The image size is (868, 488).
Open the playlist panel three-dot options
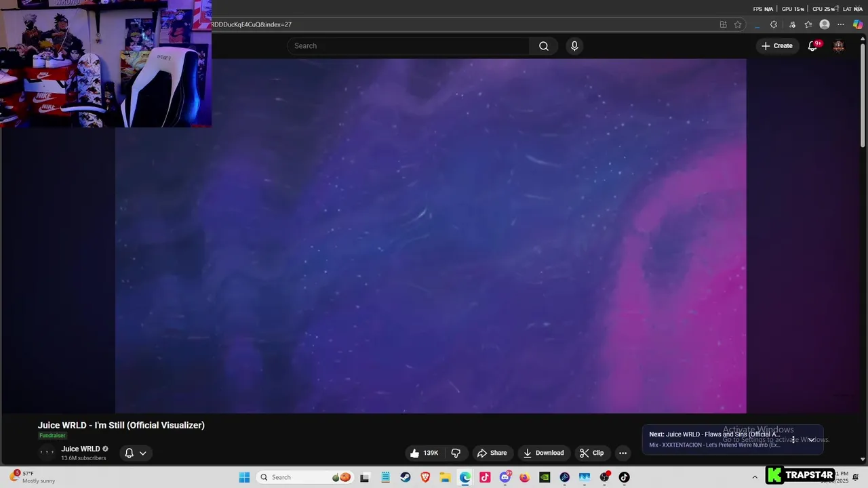click(793, 440)
